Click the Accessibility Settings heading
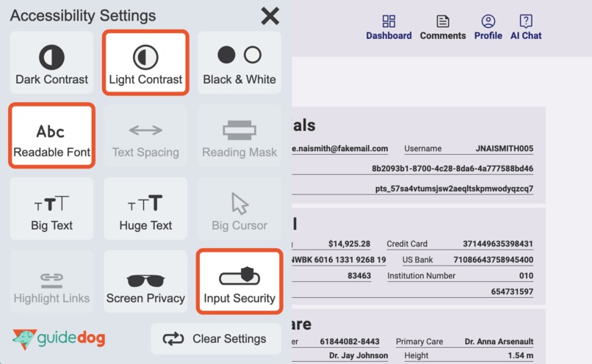The width and height of the screenshot is (592, 364). [83, 15]
